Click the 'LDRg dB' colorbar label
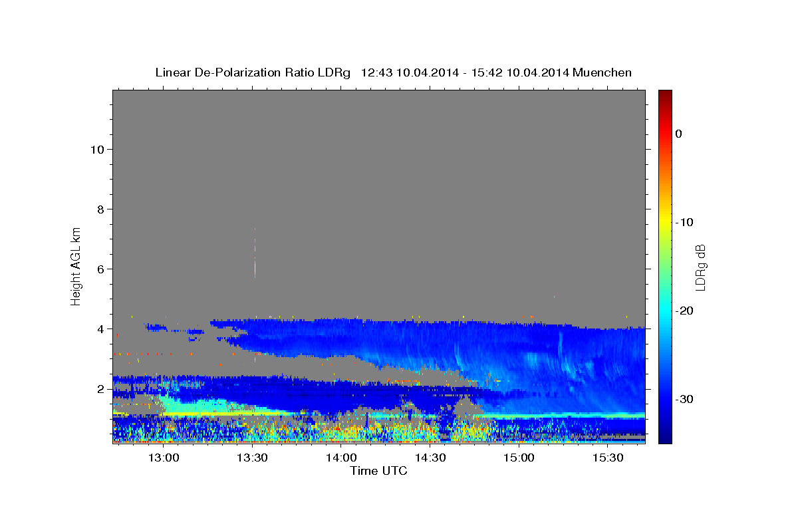The image size is (798, 532). (x=700, y=267)
